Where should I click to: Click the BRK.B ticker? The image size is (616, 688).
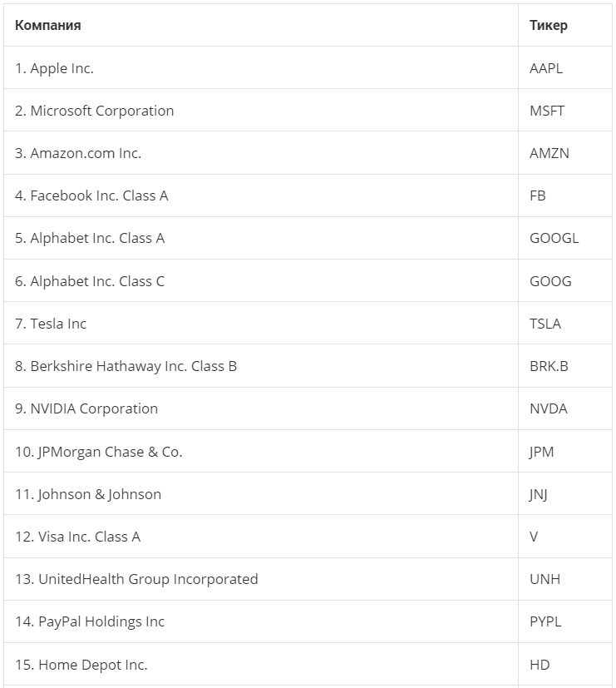549,366
